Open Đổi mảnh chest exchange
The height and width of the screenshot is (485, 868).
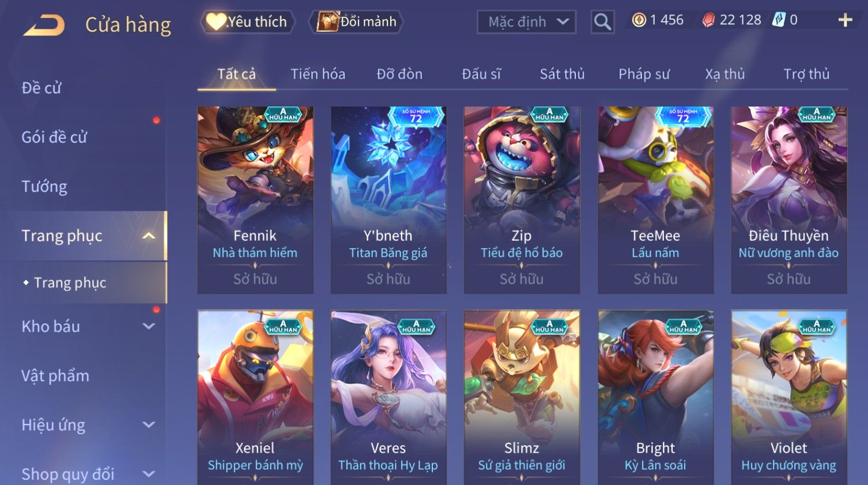click(x=356, y=22)
